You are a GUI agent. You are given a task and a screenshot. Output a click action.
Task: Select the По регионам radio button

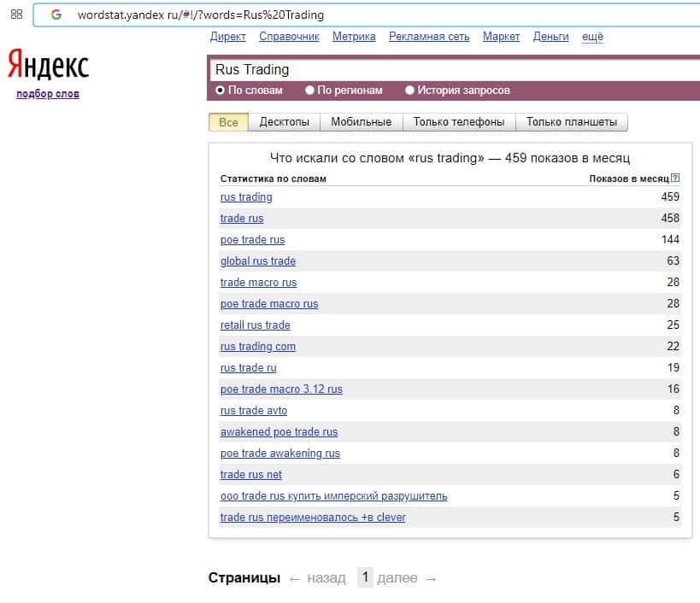309,91
